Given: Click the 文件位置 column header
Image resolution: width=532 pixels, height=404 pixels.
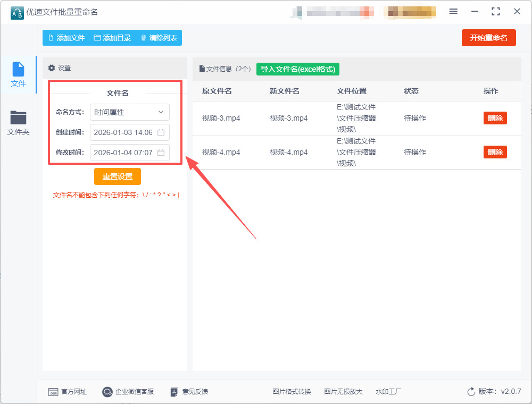Looking at the screenshot, I should [x=352, y=91].
